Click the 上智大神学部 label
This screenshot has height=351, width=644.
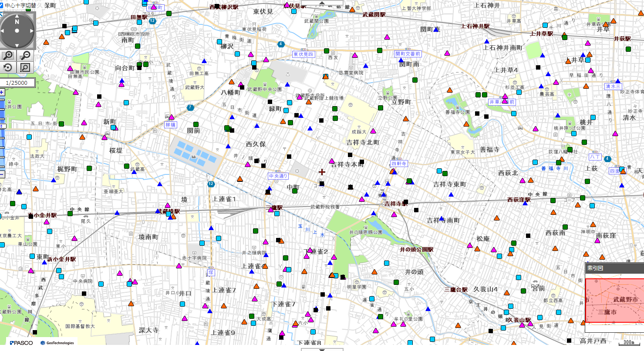[416, 8]
